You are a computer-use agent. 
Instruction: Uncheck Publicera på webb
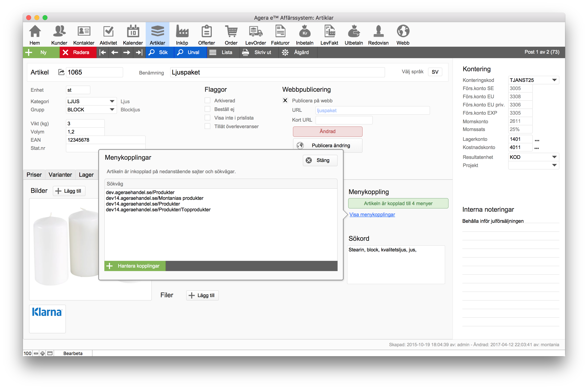pos(285,101)
